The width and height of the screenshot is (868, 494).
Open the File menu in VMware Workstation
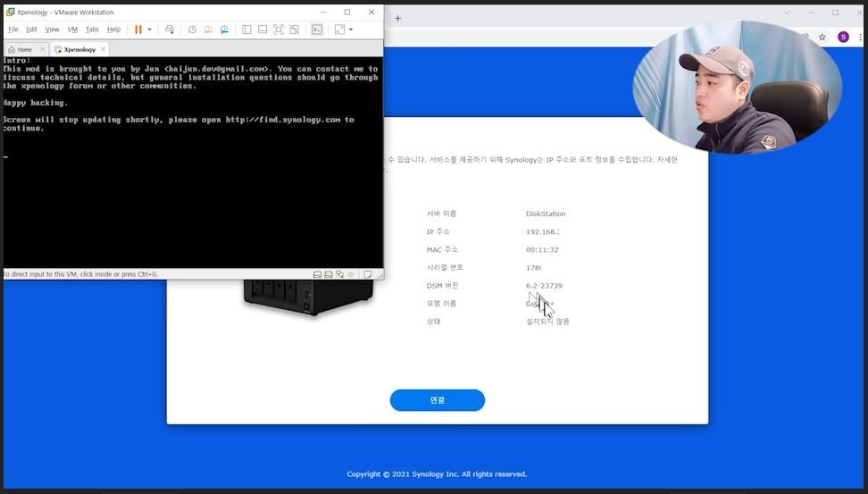click(x=13, y=29)
